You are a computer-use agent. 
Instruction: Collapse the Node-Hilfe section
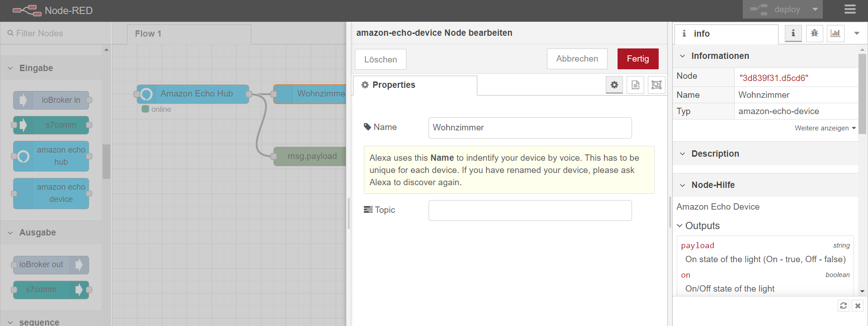tap(765, 185)
